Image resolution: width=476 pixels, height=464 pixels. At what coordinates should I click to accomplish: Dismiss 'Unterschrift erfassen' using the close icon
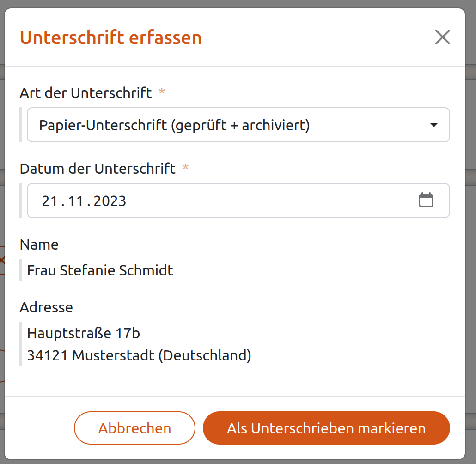point(442,37)
